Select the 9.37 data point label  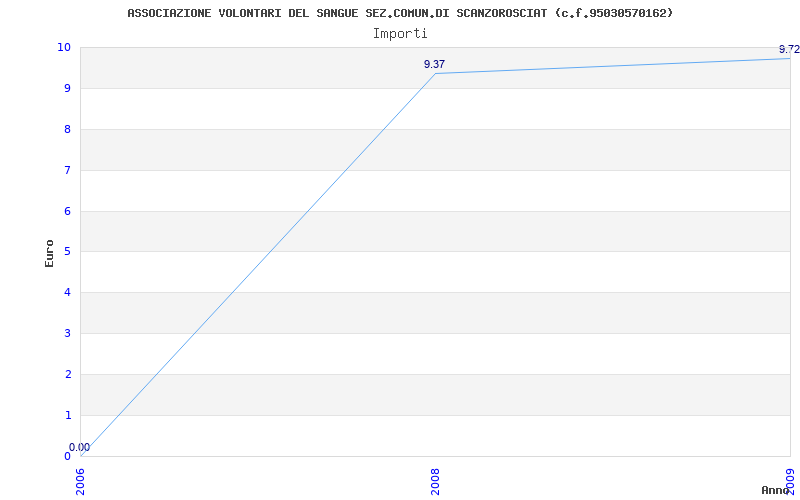coord(434,64)
